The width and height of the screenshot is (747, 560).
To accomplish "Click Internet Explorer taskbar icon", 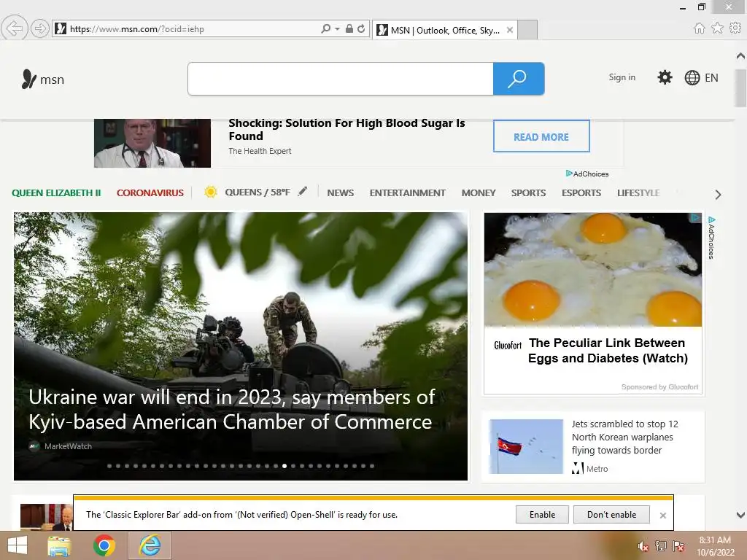I will (150, 545).
